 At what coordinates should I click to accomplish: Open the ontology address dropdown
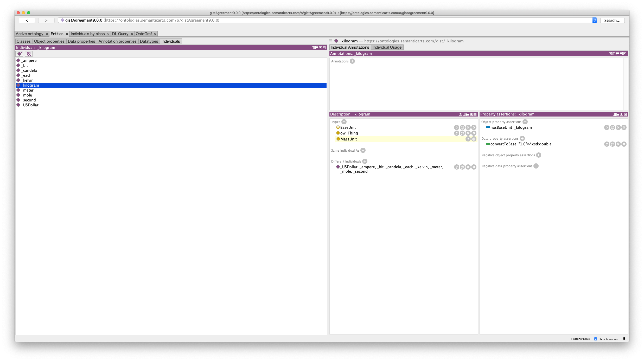595,20
